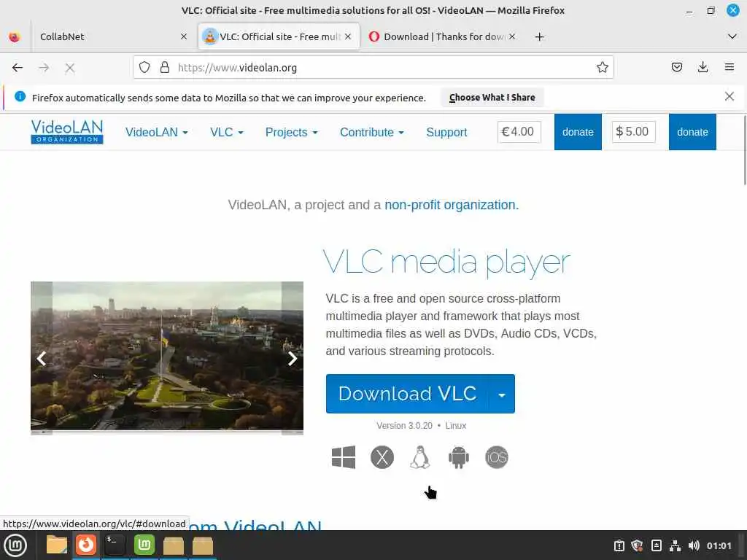The height and width of the screenshot is (560, 747).
Task: Click the Choose What I Share button
Action: click(492, 97)
